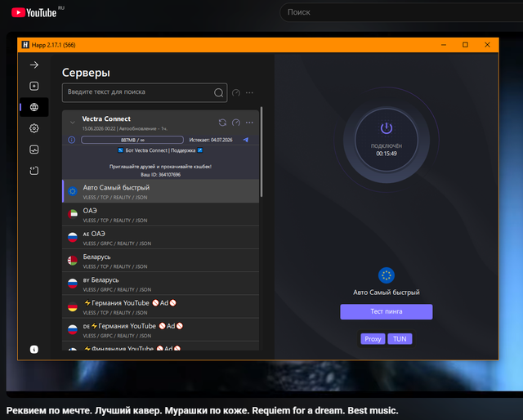Click the UAE flag of the ОАЭ TCP server
523x420 pixels.
click(73, 214)
